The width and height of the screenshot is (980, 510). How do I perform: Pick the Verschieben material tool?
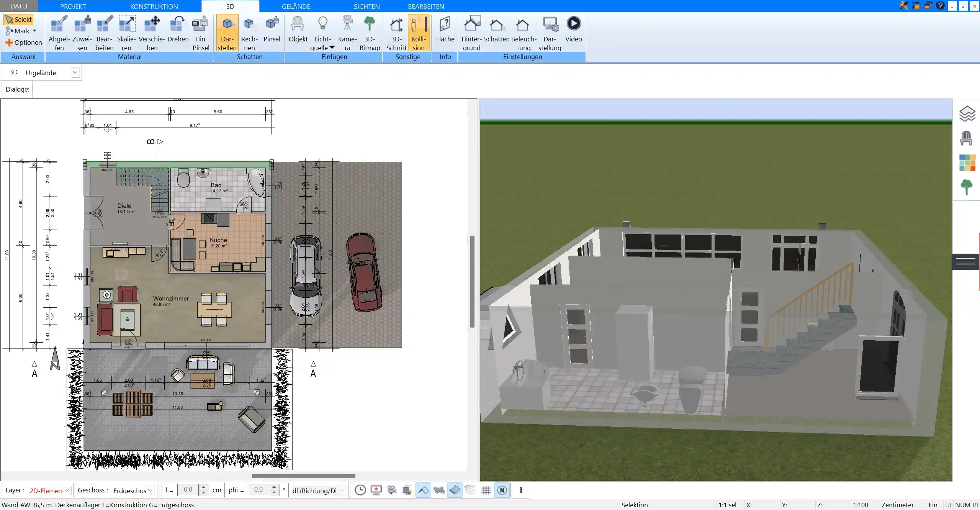[x=152, y=33]
